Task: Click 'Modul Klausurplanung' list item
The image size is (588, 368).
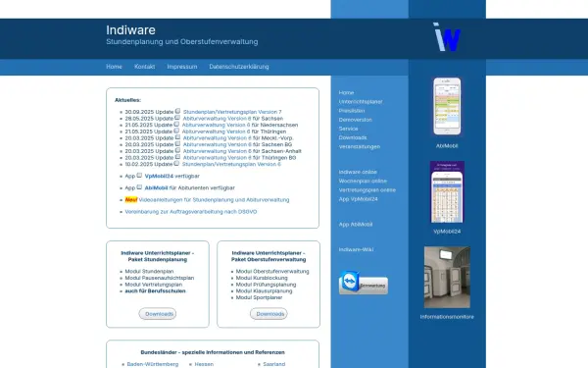Action: [x=264, y=291]
